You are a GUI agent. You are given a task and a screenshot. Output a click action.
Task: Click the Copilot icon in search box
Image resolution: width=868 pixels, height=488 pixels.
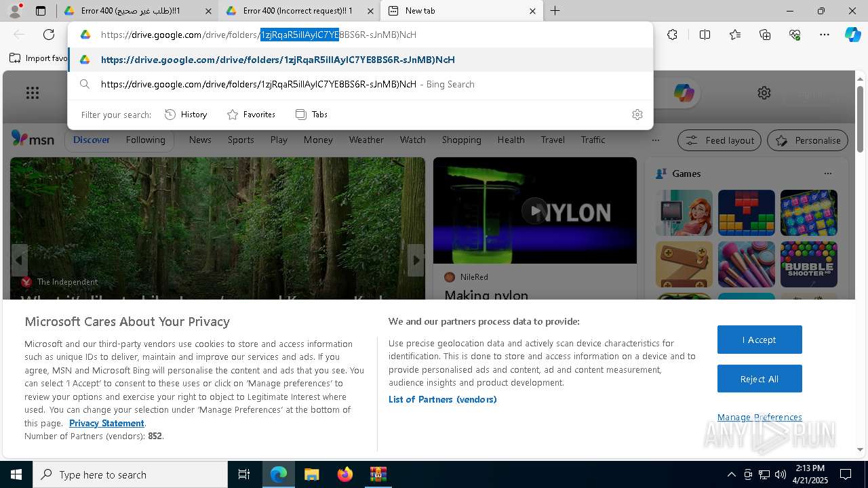click(x=684, y=93)
